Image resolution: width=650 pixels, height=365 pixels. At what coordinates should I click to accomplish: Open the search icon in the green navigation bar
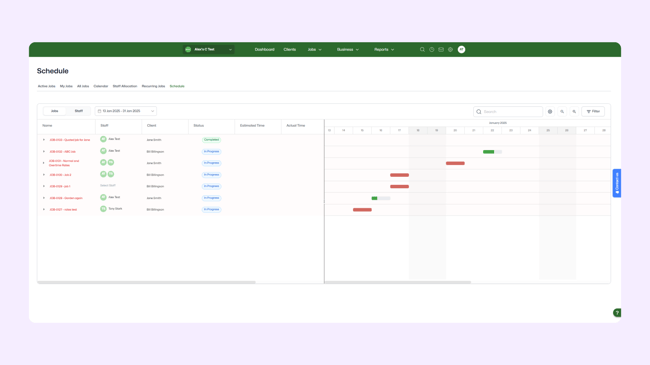(x=422, y=49)
